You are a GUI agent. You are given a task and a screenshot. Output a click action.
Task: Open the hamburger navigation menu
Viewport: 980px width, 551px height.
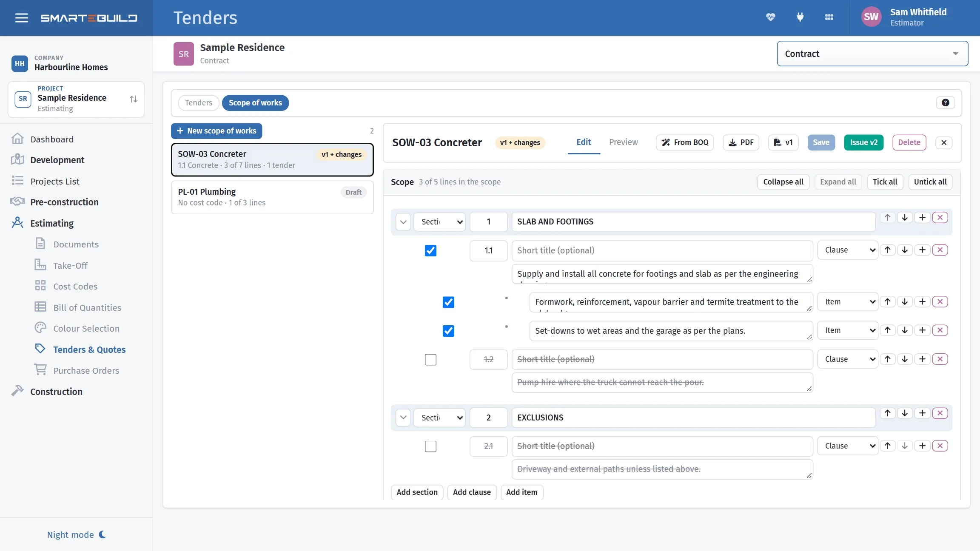click(22, 18)
